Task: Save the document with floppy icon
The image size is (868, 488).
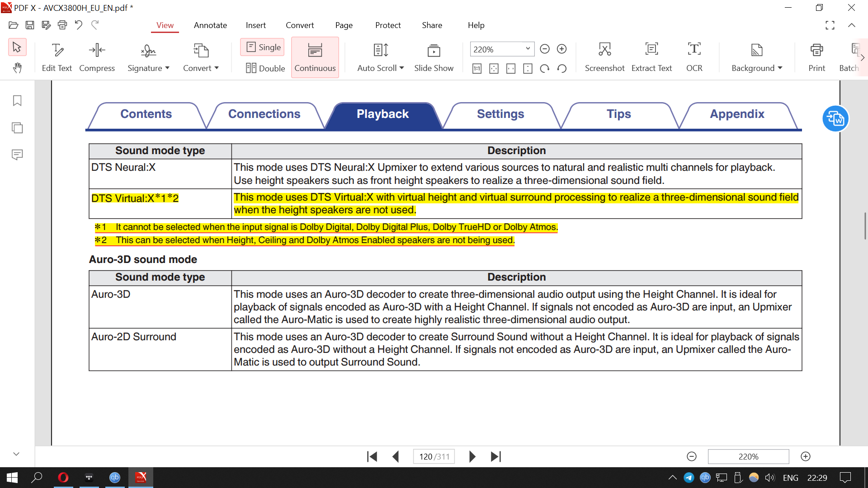Action: click(x=30, y=25)
